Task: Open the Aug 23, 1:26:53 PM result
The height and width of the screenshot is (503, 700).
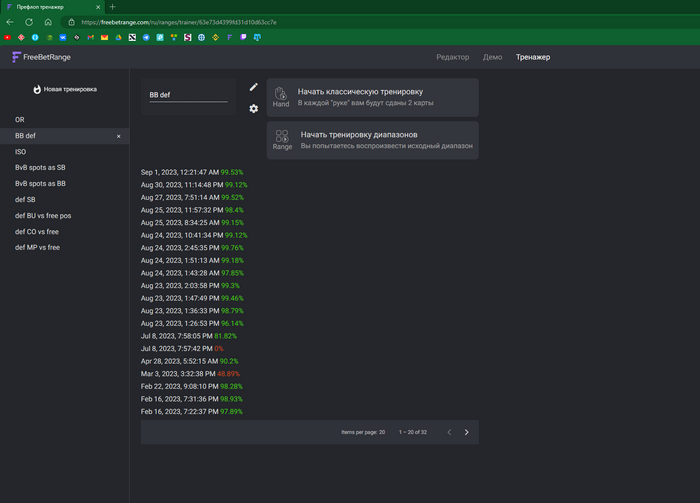Action: click(x=192, y=323)
